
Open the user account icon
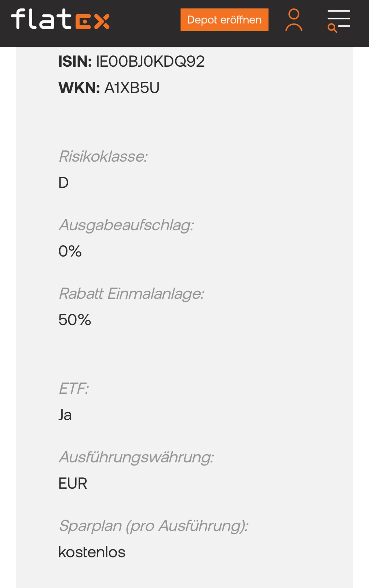click(294, 20)
